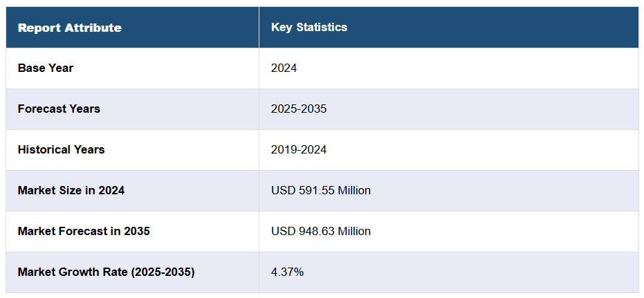The image size is (644, 298).
Task: Click the 4.37% growth rate value
Action: click(x=287, y=272)
